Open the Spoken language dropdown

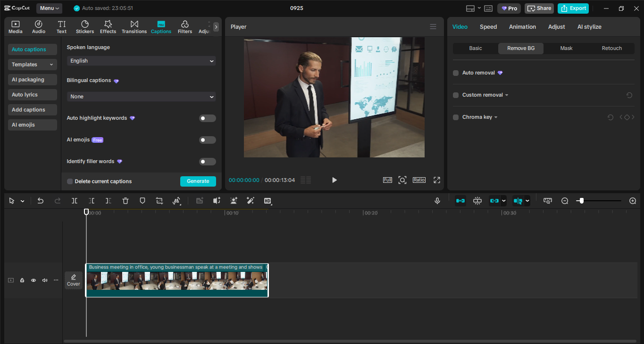point(141,61)
